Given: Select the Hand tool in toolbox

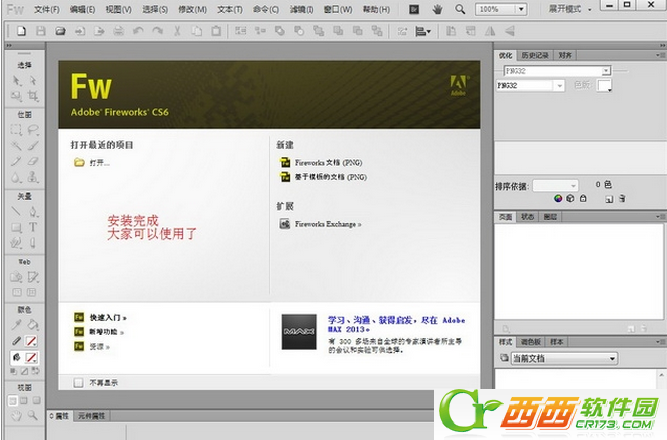Looking at the screenshot, I should point(17,416).
